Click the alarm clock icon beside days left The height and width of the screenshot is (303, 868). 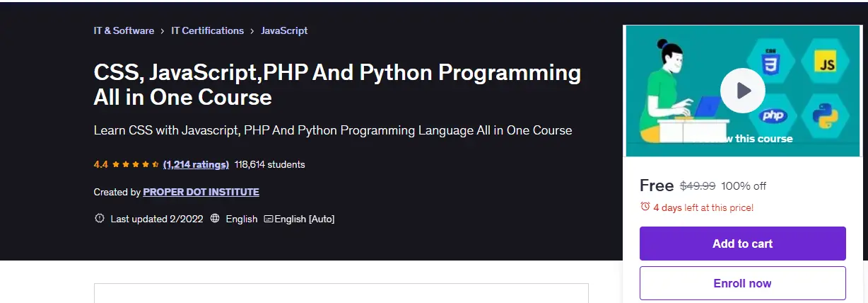tap(645, 207)
